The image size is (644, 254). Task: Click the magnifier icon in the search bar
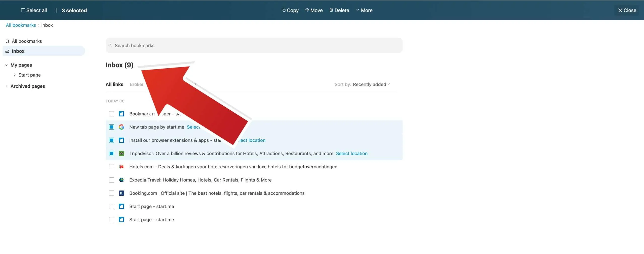(110, 45)
